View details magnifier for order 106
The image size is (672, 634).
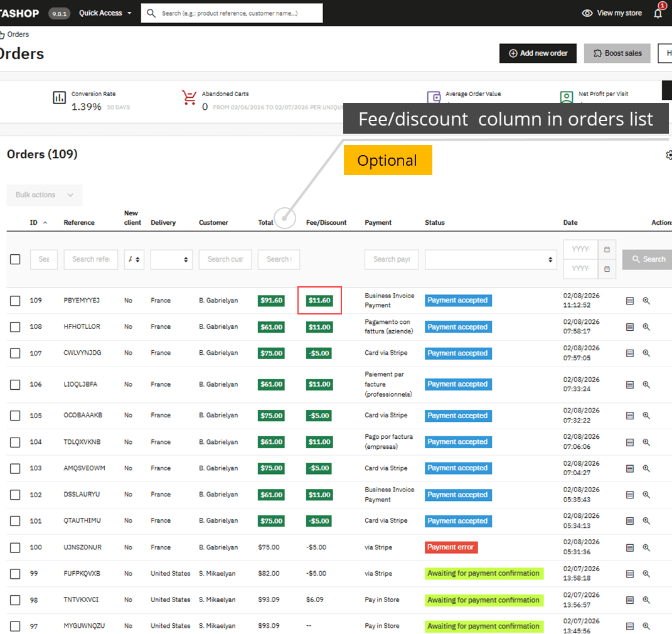click(646, 385)
